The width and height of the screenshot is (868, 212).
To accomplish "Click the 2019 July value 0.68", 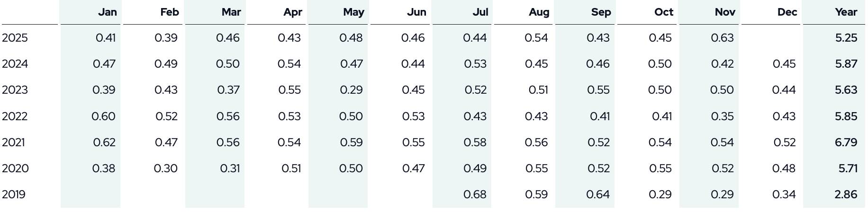I will (x=475, y=194).
